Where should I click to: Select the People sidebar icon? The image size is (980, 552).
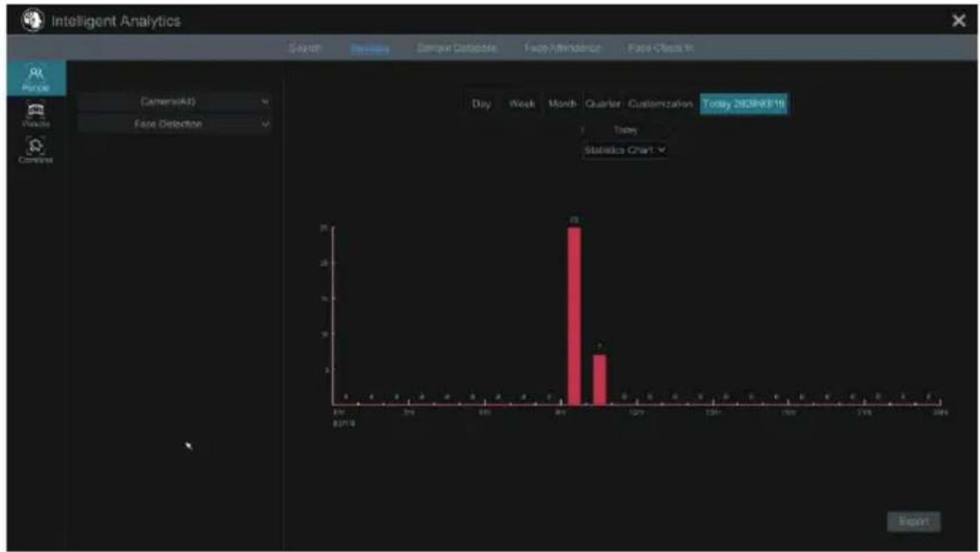[x=35, y=78]
